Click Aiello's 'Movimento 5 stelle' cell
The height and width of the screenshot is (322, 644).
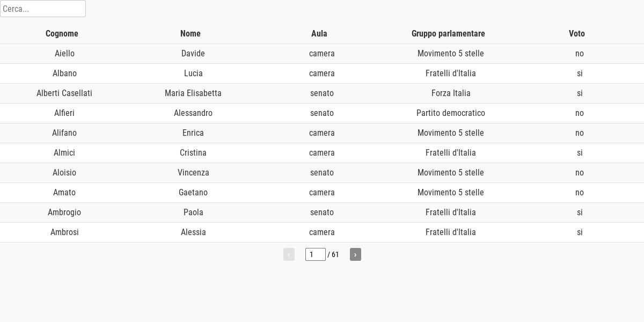[x=451, y=54]
